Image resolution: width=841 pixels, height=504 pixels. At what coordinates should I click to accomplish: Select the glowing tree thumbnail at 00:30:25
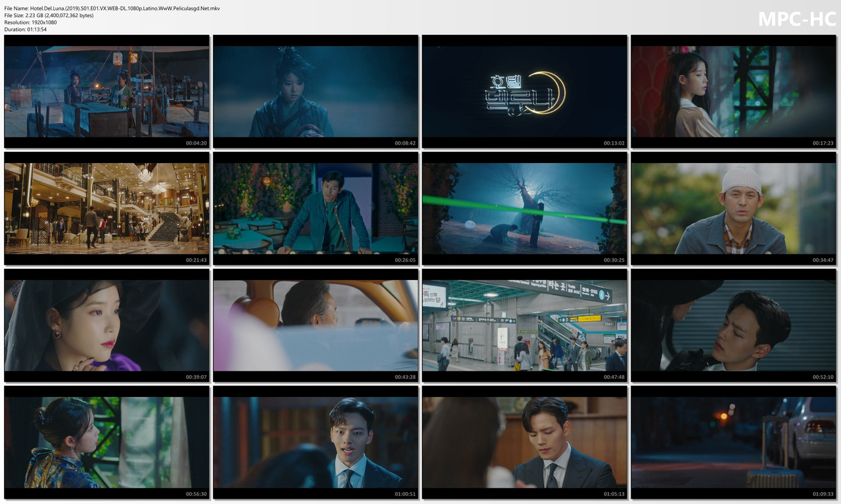point(524,208)
